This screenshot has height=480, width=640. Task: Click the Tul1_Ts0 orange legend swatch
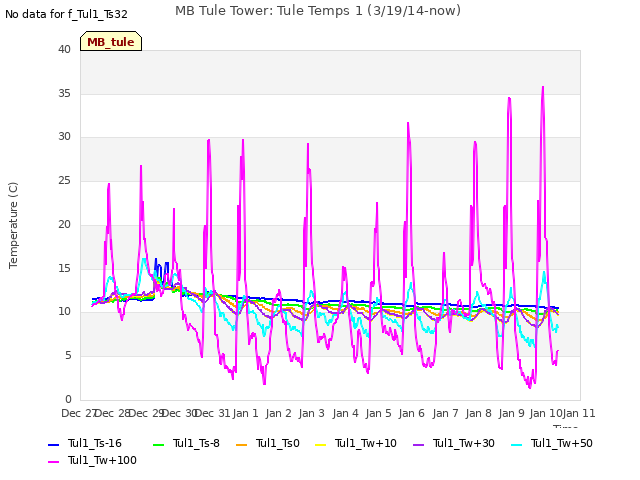242,444
